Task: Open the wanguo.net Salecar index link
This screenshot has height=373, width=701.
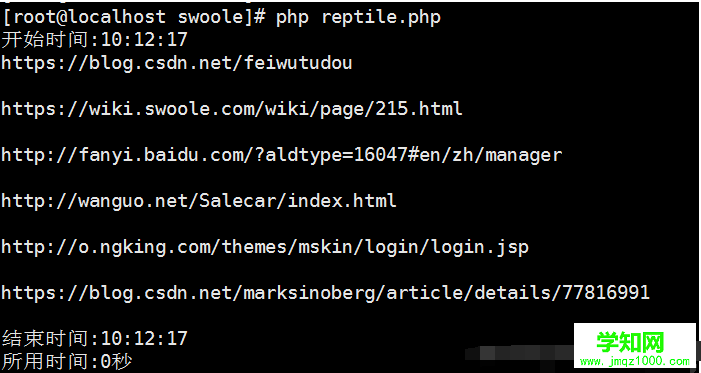Action: tap(199, 201)
